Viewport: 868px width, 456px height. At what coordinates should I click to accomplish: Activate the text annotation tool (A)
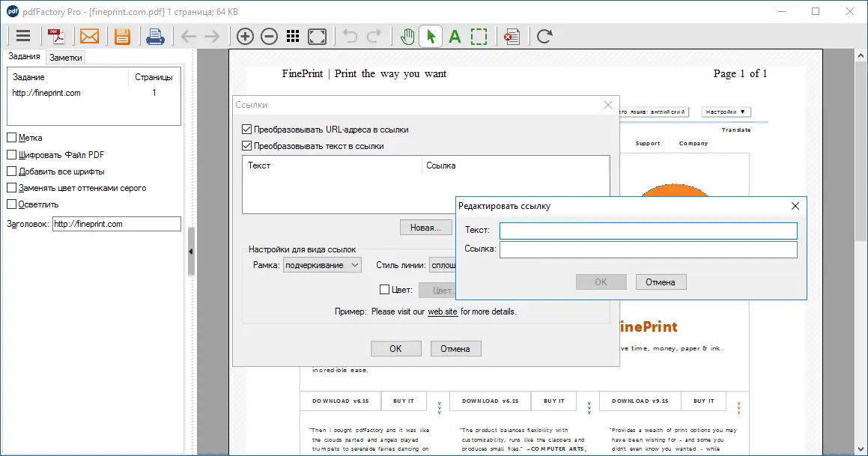pyautogui.click(x=455, y=35)
